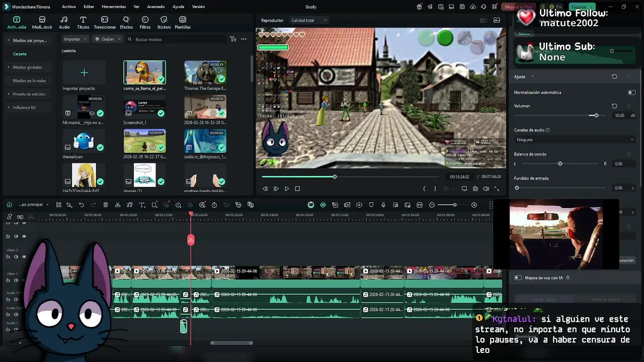Click the mark-in curly brace icon
Screen dimensions: 644x362
[x=424, y=189]
